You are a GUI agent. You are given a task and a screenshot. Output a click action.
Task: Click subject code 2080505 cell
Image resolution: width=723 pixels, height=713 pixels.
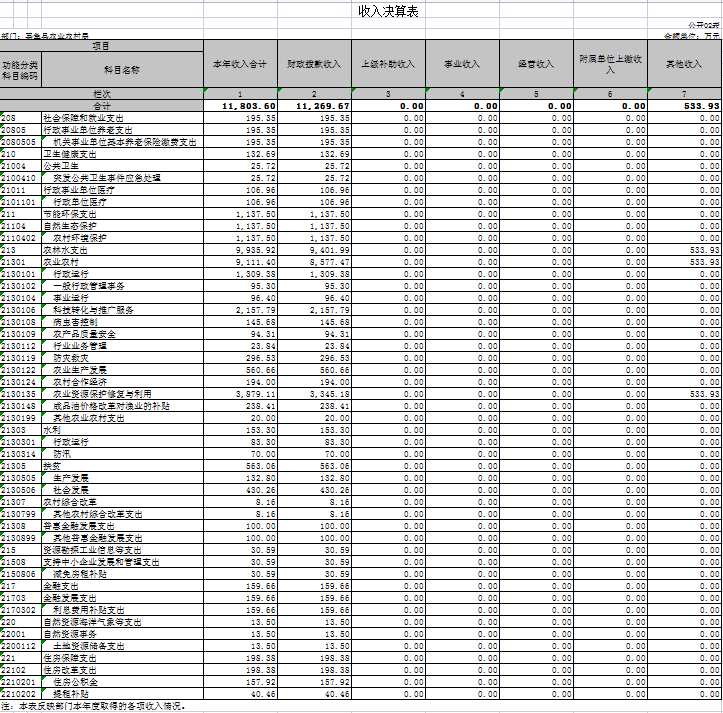point(19,142)
